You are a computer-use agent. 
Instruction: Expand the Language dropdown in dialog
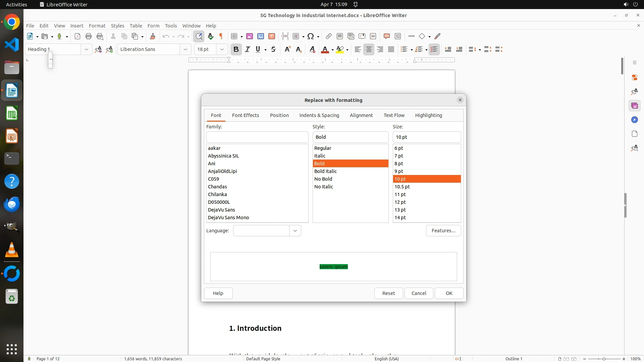click(x=295, y=231)
